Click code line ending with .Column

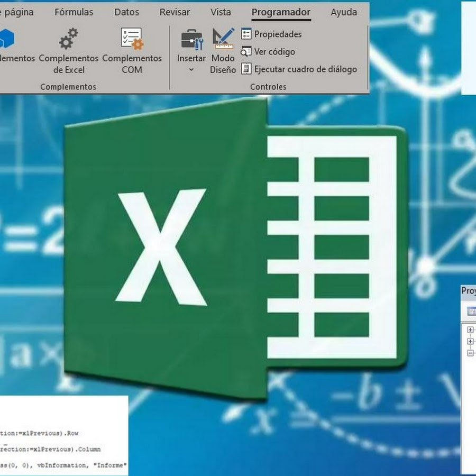tap(50, 449)
